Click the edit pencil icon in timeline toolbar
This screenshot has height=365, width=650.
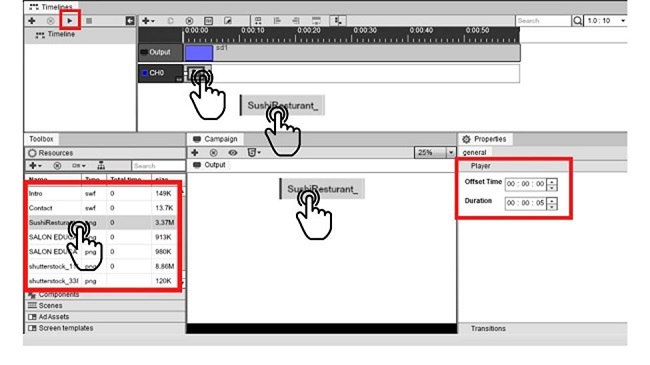pyautogui.click(x=228, y=20)
